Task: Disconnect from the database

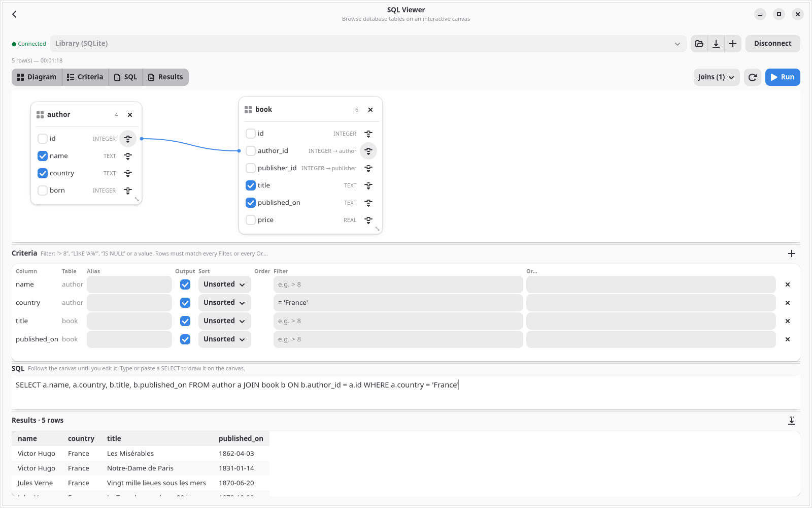Action: point(772,44)
